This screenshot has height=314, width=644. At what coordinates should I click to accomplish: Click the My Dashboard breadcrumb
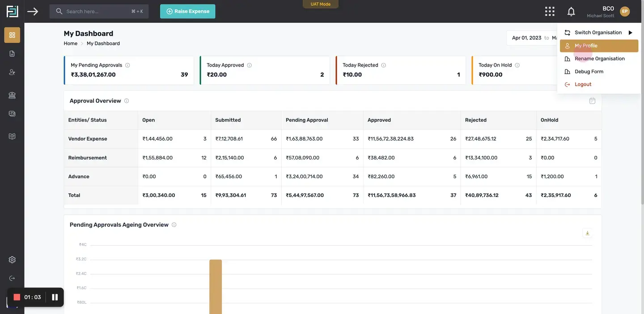[103, 43]
